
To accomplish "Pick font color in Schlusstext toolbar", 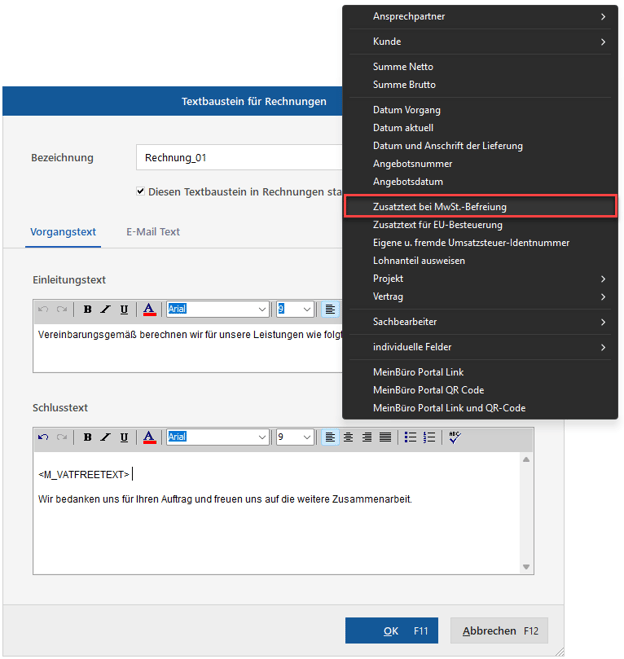I will tap(149, 437).
